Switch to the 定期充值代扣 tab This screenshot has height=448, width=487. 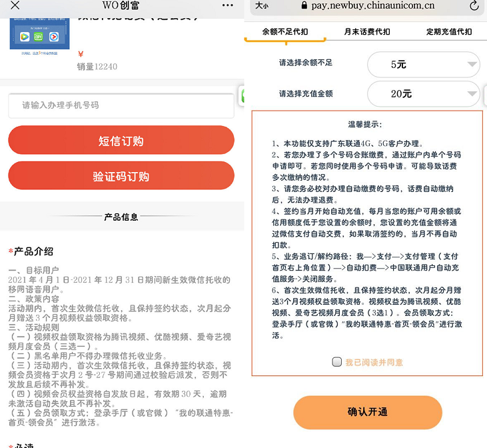tap(449, 32)
